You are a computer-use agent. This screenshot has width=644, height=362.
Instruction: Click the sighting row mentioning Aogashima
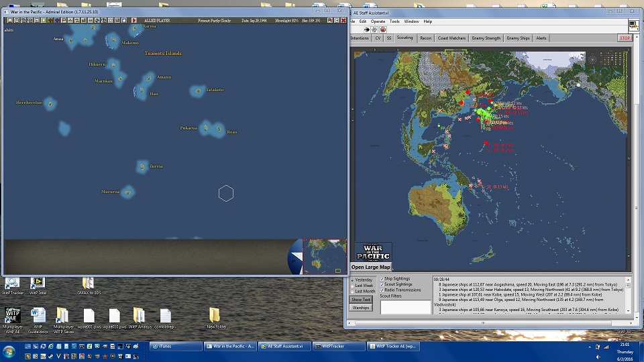point(528,284)
